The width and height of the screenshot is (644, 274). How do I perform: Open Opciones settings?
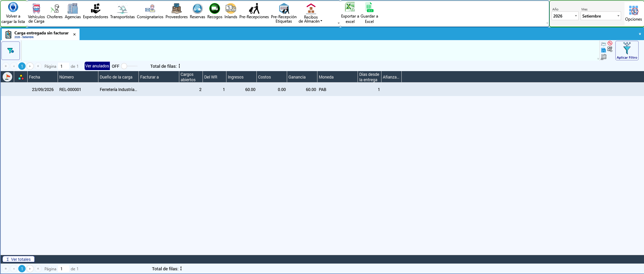tap(634, 13)
